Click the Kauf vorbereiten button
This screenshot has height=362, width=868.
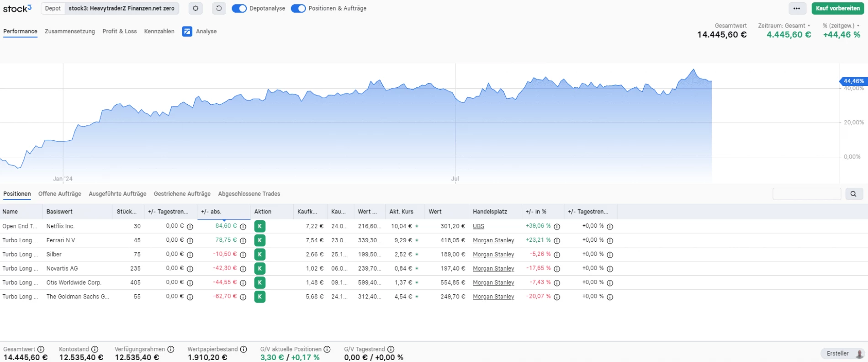tap(838, 8)
